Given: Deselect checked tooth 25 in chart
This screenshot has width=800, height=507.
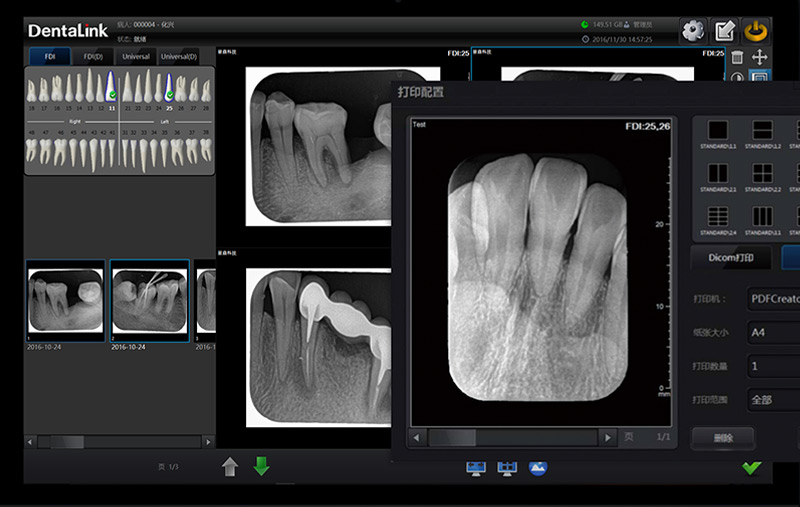Looking at the screenshot, I should coord(170,87).
